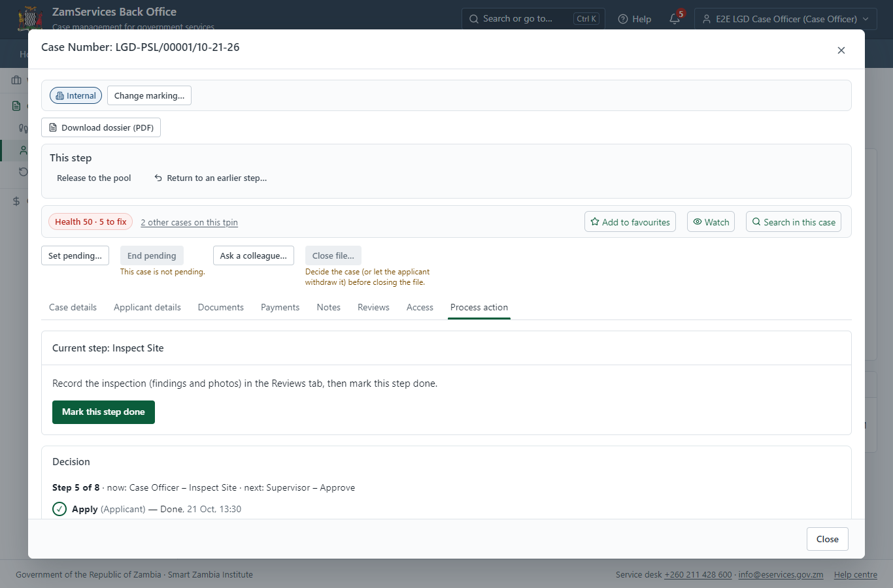
Task: Click the dollar sign sidebar icon
Action: pos(16,201)
